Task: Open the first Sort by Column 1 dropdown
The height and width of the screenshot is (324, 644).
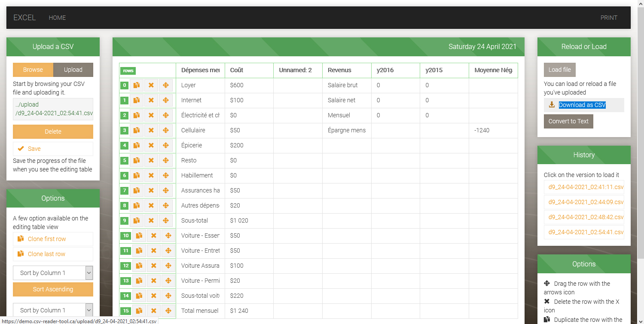Action: pos(53,273)
